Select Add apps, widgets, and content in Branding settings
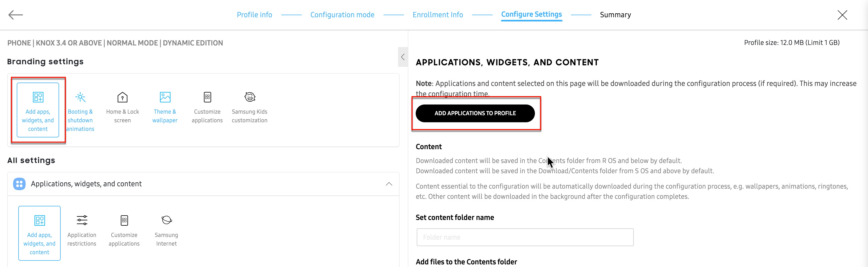868x267 pixels. [38, 110]
